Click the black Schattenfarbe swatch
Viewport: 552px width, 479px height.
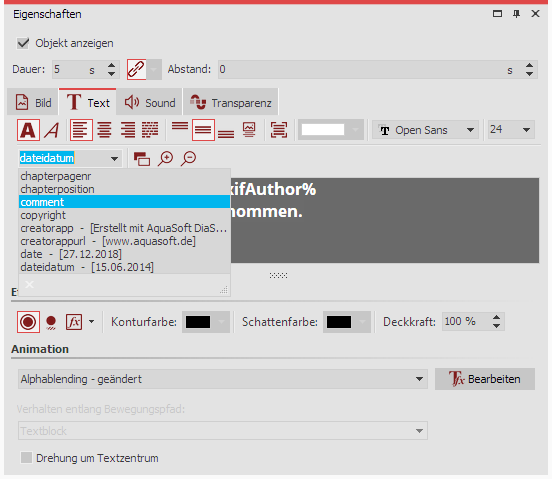[x=339, y=322]
